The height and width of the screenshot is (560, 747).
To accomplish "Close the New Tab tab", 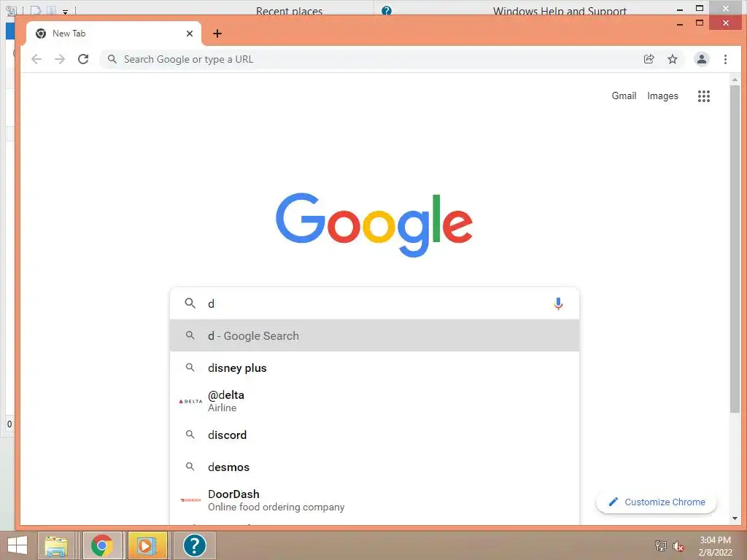I will (x=190, y=34).
